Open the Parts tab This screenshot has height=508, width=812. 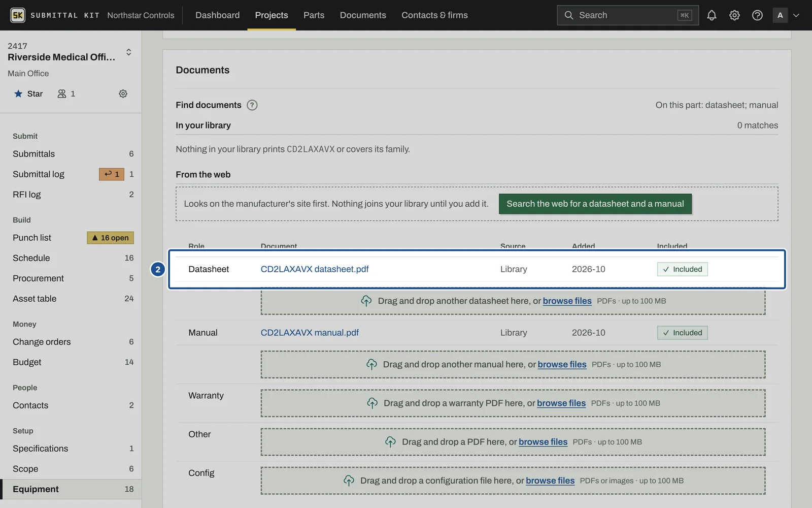tap(314, 15)
